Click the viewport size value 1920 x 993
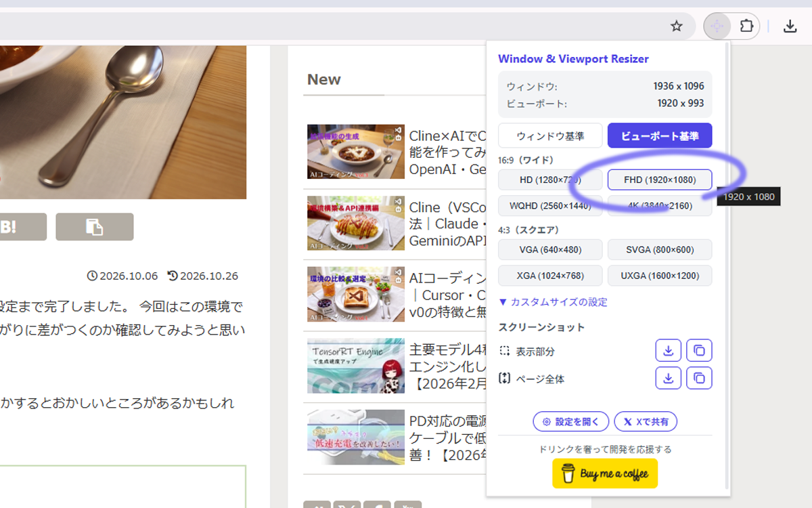 point(681,104)
